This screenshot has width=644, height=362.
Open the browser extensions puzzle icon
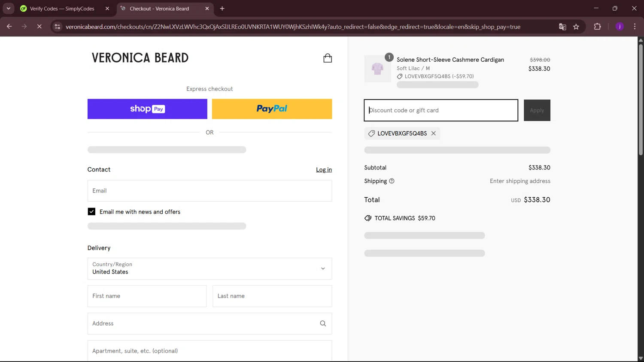[x=597, y=27]
